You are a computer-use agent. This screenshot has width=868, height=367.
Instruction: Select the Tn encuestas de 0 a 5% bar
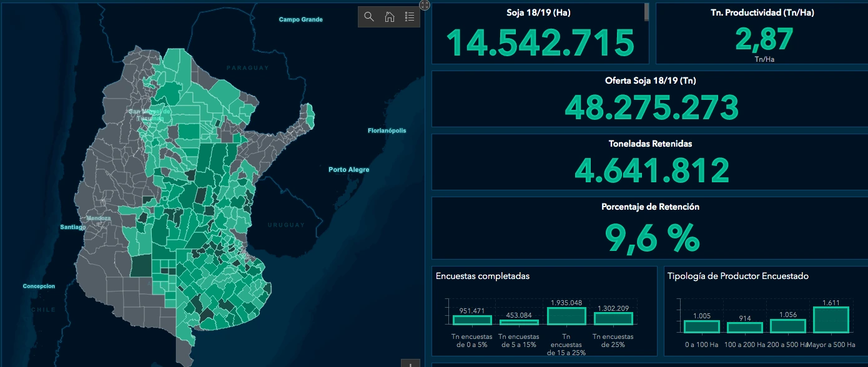coord(472,320)
